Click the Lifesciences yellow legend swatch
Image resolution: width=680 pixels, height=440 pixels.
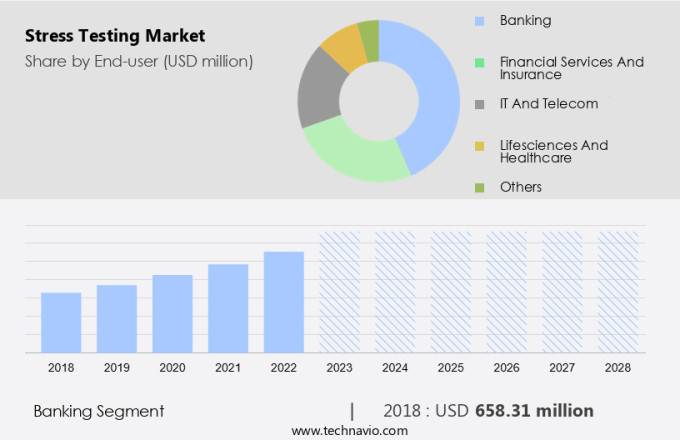(x=480, y=146)
